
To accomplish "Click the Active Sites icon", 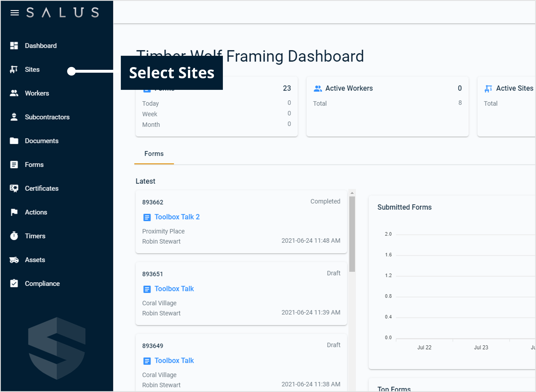I will tap(488, 88).
